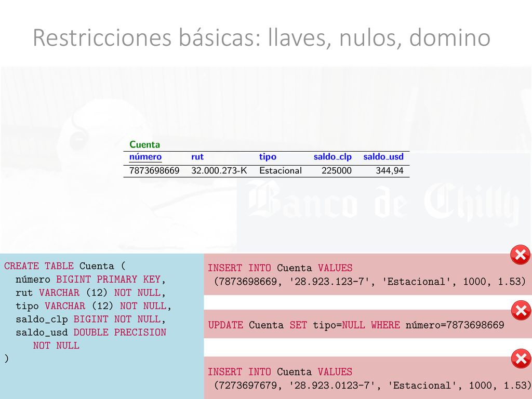Image resolution: width=532 pixels, height=399 pixels.
Task: Click the indented 'NOT NULL' last line
Action: [56, 345]
